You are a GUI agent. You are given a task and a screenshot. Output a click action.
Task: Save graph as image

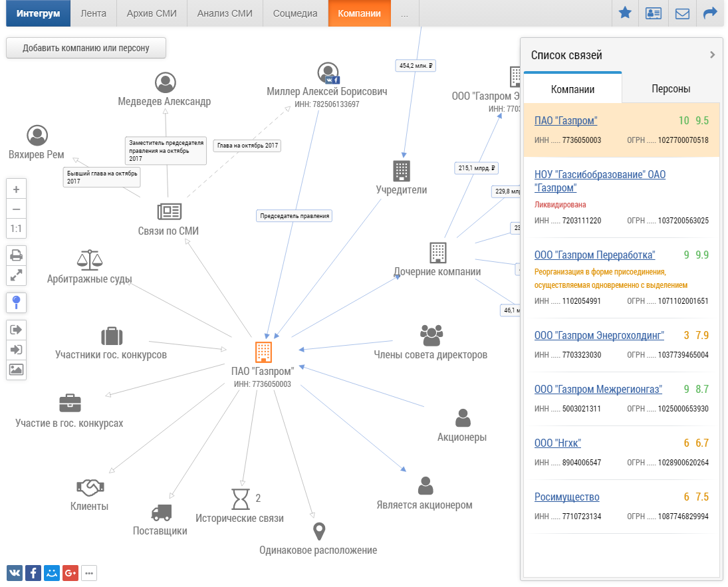16,370
